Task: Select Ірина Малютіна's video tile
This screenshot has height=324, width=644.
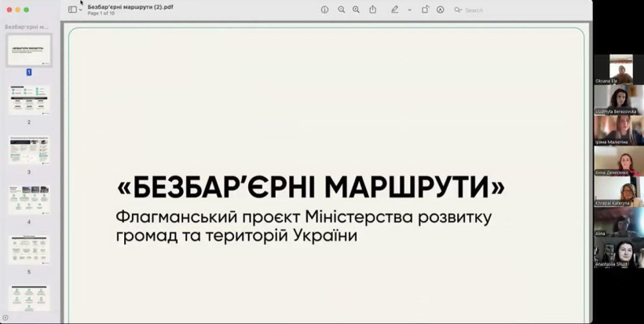Action: [x=619, y=131]
